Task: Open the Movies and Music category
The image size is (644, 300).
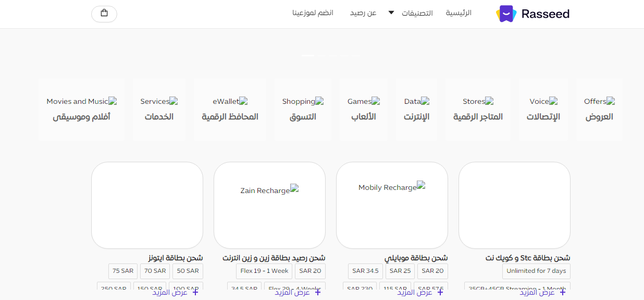Action: click(81, 110)
